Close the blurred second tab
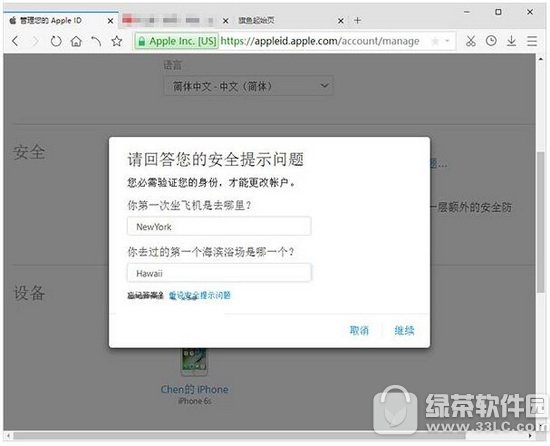 (x=226, y=21)
